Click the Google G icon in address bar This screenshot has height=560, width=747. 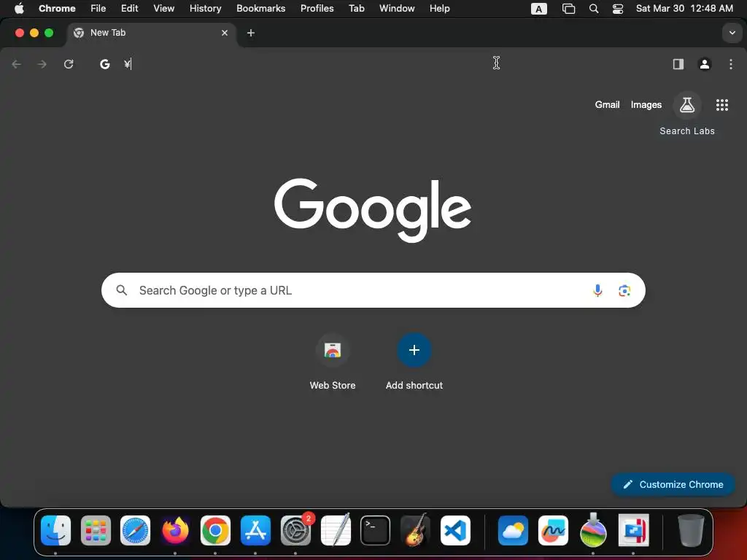[105, 64]
